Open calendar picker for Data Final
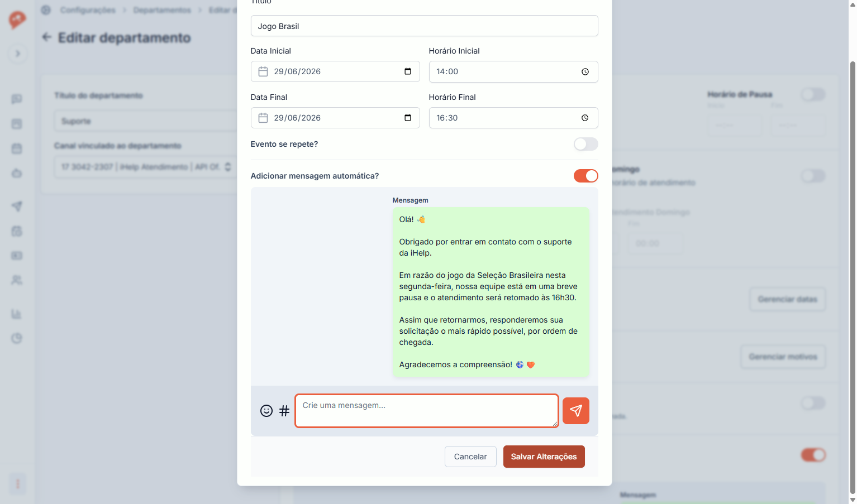 [x=408, y=118]
